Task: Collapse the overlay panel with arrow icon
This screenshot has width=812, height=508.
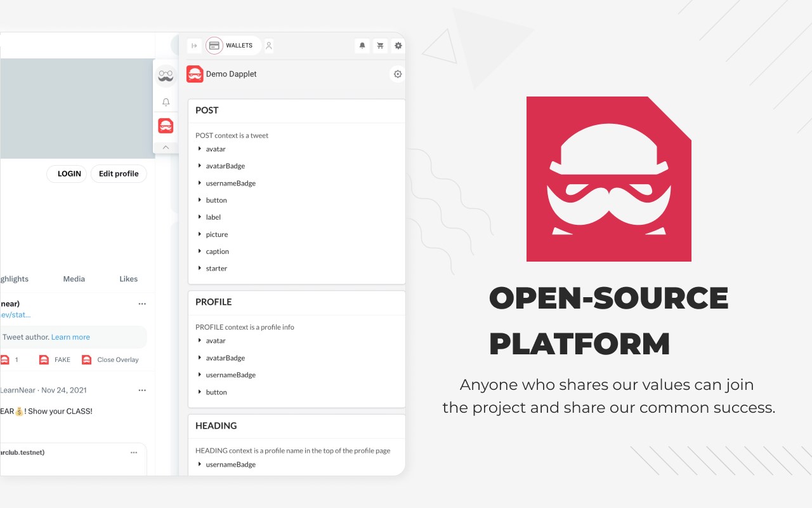Action: pyautogui.click(x=194, y=46)
